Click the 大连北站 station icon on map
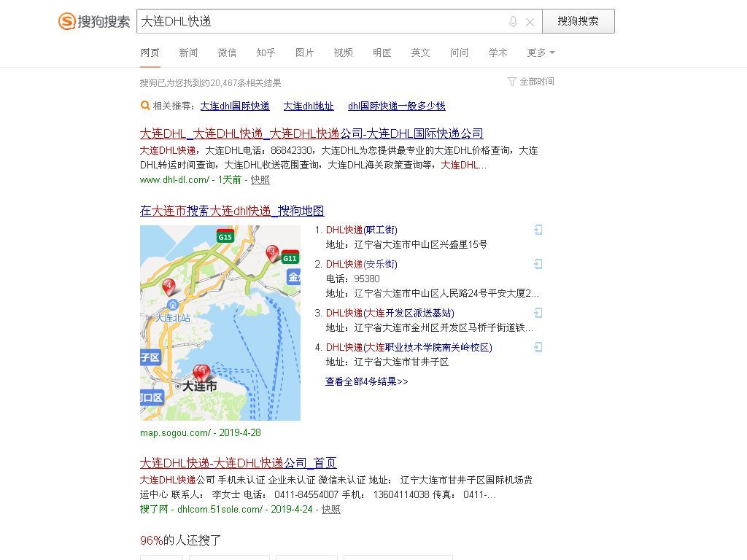 point(172,305)
